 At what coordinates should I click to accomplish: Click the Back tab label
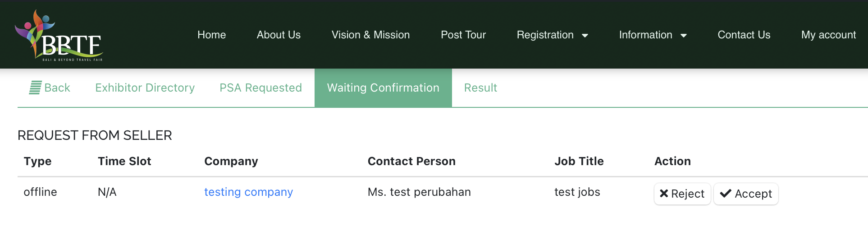pos(57,88)
